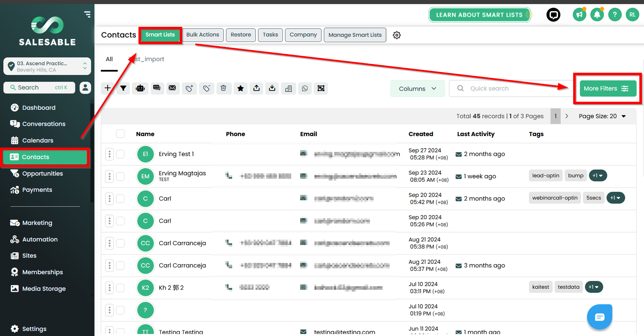The height and width of the screenshot is (336, 644).
Task: Click the star review icon
Action: [241, 88]
